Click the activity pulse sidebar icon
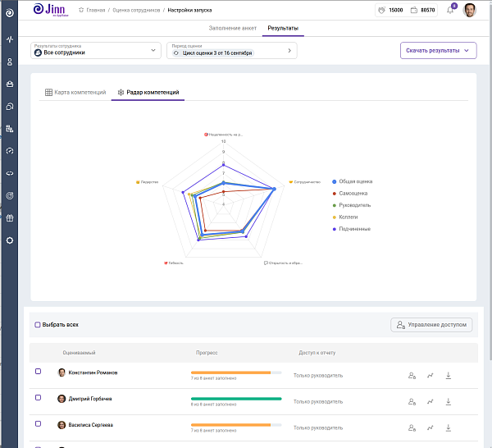 (10, 39)
